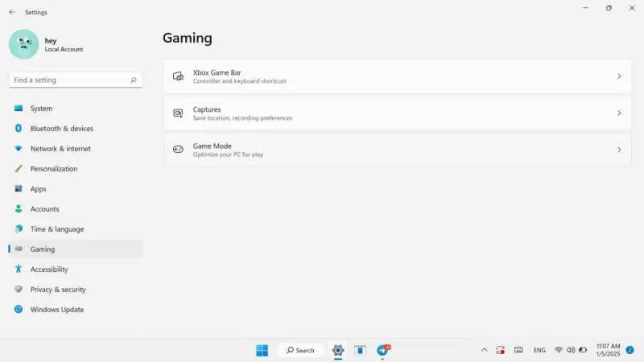644x362 pixels.
Task: Click the back arrow in Settings
Action: pos(11,12)
